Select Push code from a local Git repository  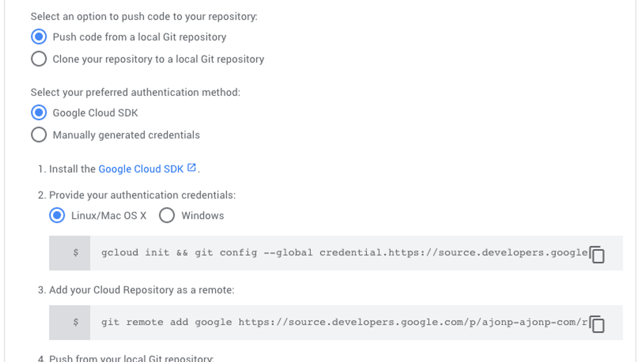pyautogui.click(x=39, y=37)
